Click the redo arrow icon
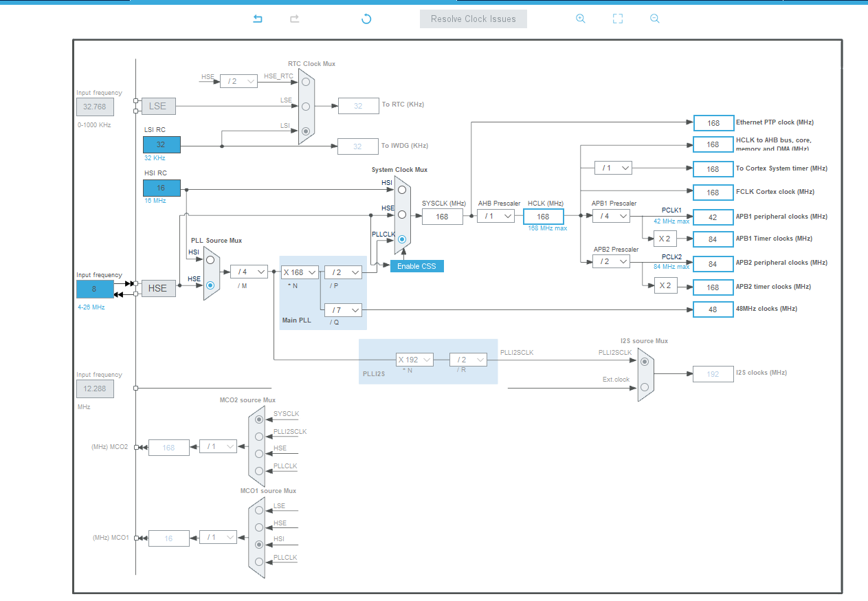This screenshot has height=601, width=868. [294, 19]
